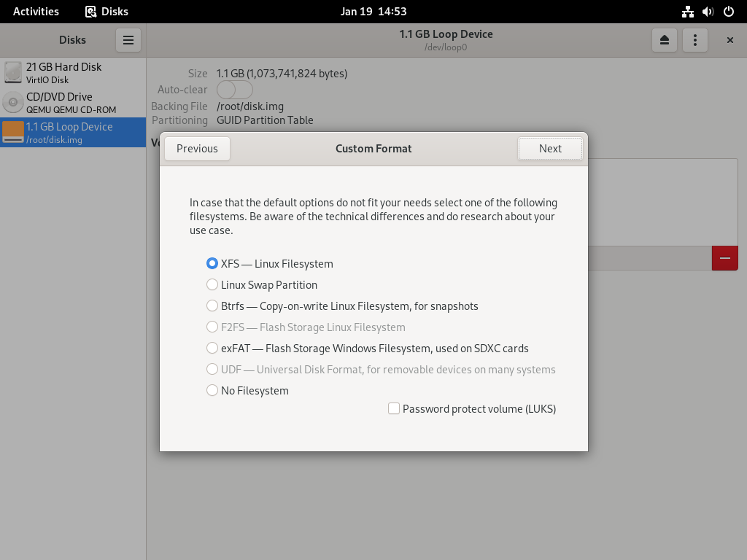
Task: Open the Disks hamburger application menu
Action: (x=128, y=40)
